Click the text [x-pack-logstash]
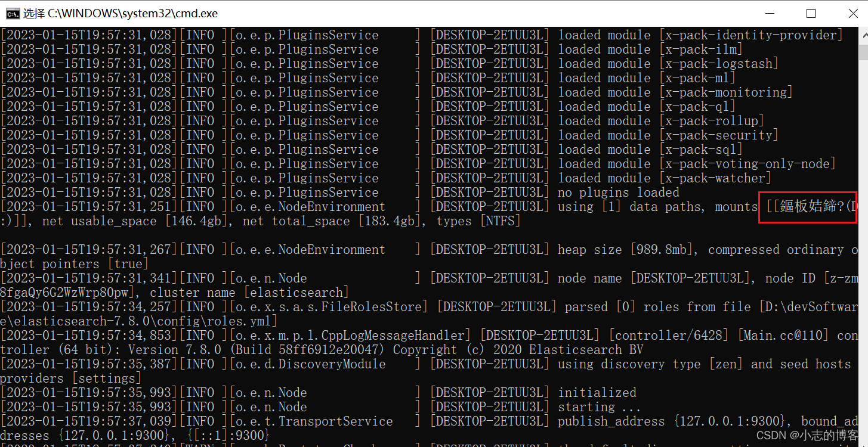Viewport: 868px width, 447px height. click(x=719, y=64)
